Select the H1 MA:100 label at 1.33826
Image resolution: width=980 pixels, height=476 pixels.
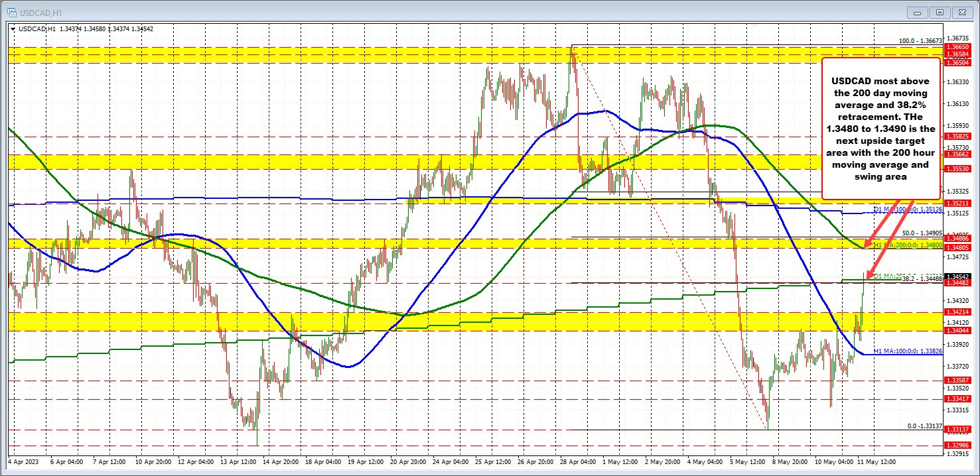[907, 351]
